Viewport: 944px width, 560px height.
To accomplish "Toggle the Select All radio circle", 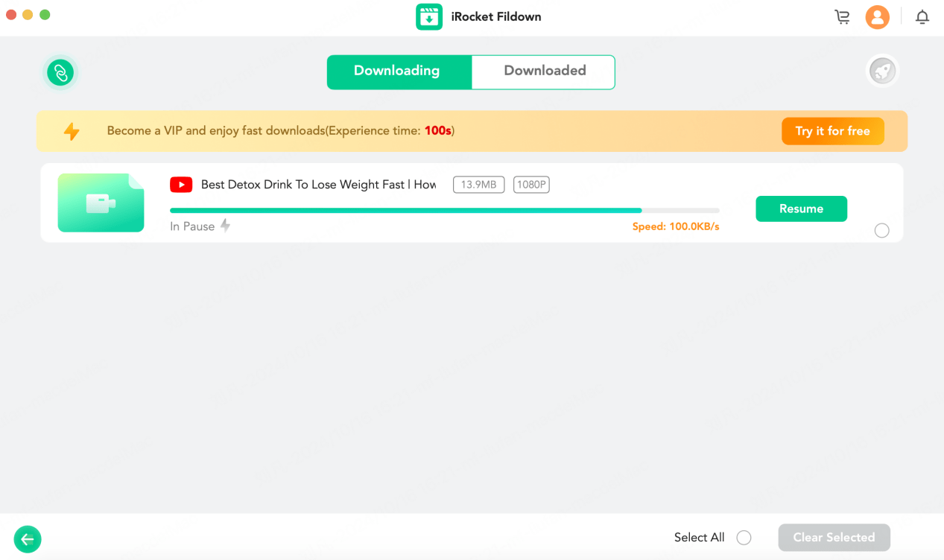I will pos(744,538).
